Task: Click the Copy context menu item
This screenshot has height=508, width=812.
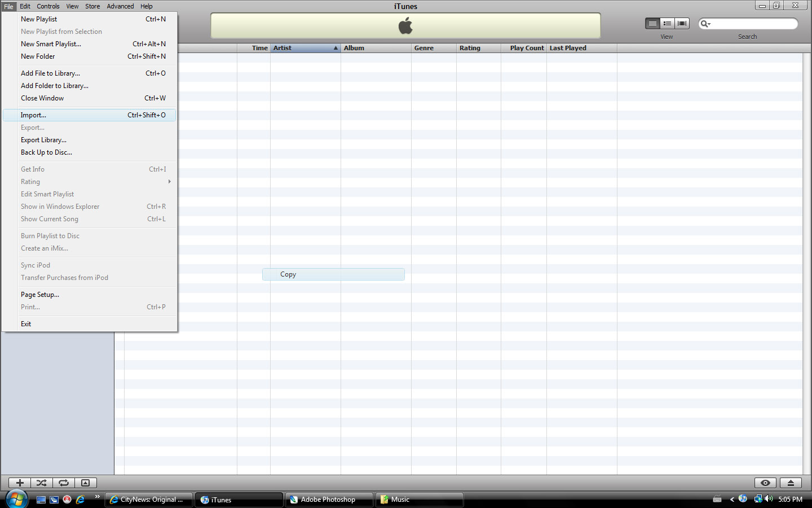Action: pyautogui.click(x=333, y=274)
